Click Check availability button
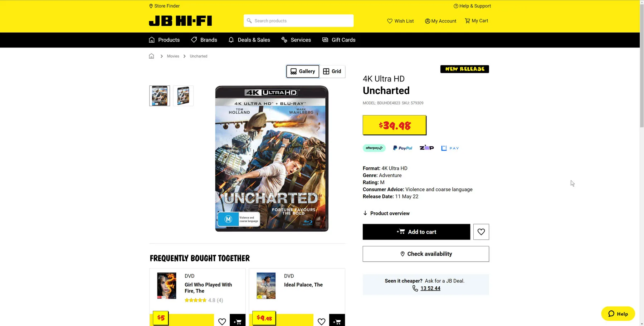Image resolution: width=644 pixels, height=326 pixels. click(x=426, y=254)
